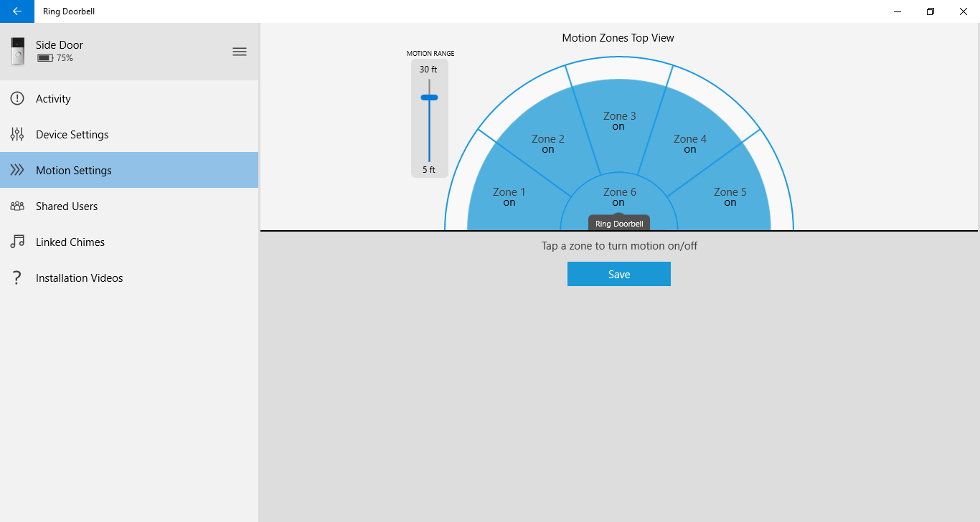
Task: Toggle motion Zone 1
Action: click(509, 197)
